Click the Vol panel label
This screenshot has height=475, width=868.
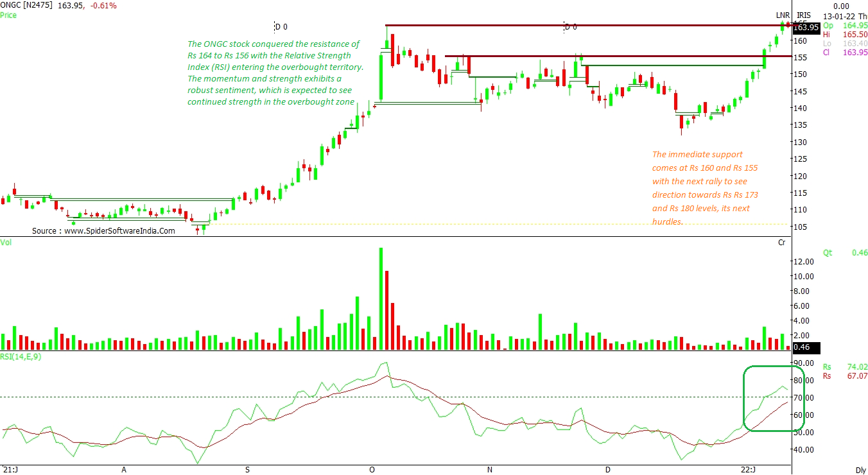tap(6, 242)
